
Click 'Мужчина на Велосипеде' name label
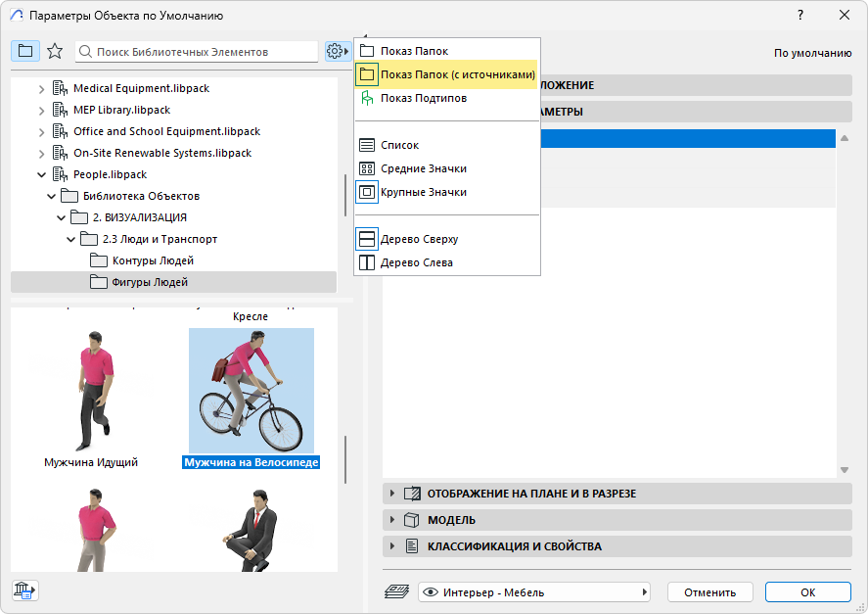(x=251, y=462)
